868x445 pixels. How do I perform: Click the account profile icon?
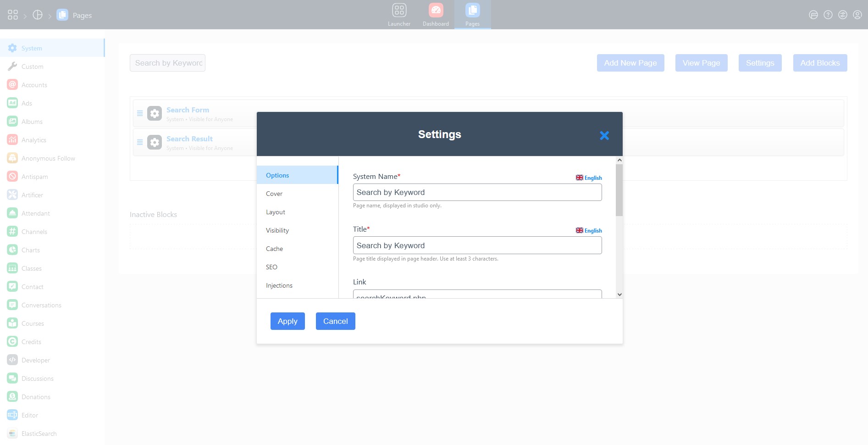pos(857,15)
